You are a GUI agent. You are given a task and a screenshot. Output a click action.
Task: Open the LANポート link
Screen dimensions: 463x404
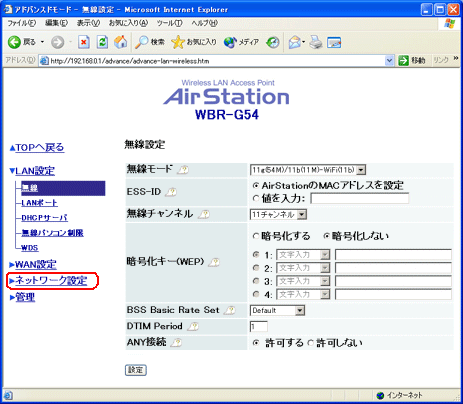click(39, 203)
